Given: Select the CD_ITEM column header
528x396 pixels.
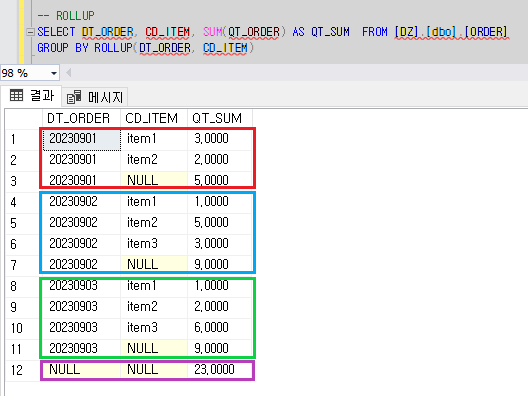Looking at the screenshot, I should point(154,119).
